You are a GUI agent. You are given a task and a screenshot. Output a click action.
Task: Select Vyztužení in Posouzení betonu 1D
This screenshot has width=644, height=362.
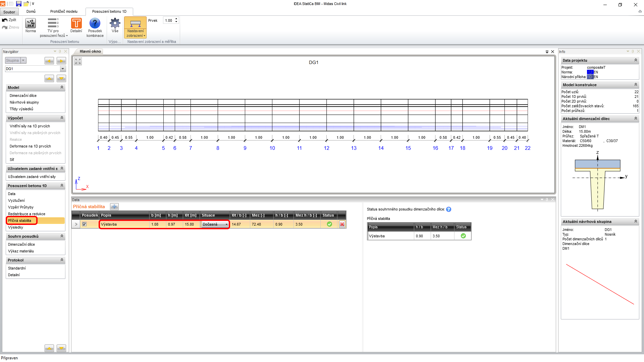click(16, 200)
